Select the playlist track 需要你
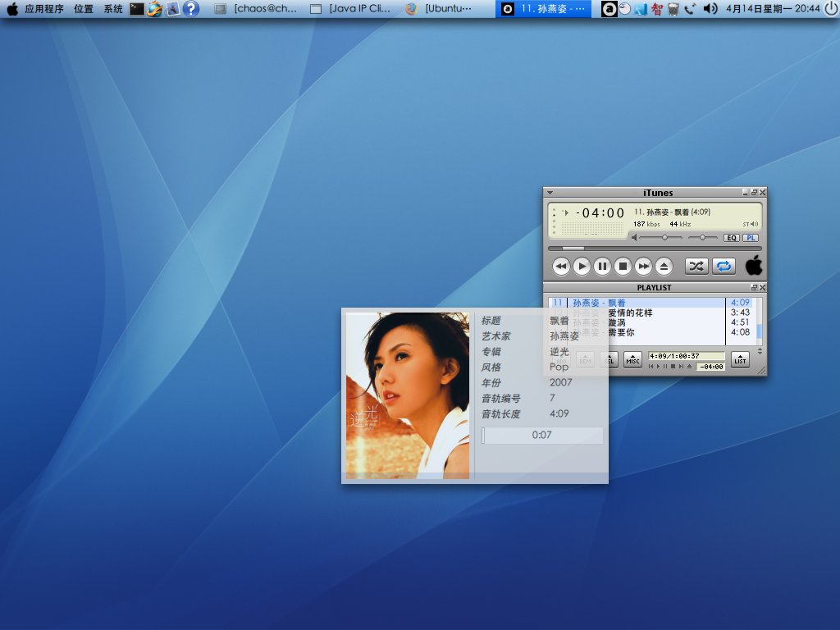840x630 pixels. (621, 333)
